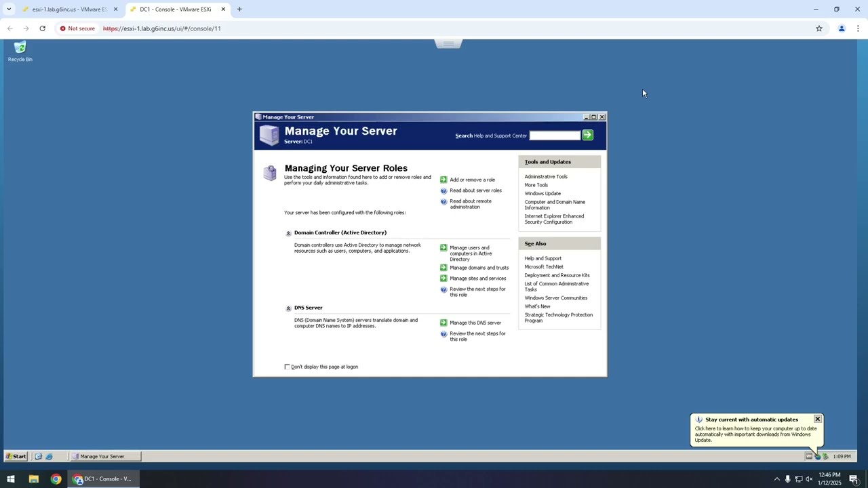Open Deployment and Resource Kits link

pos(557,275)
